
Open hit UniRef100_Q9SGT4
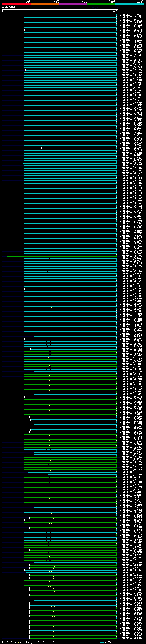131,30
